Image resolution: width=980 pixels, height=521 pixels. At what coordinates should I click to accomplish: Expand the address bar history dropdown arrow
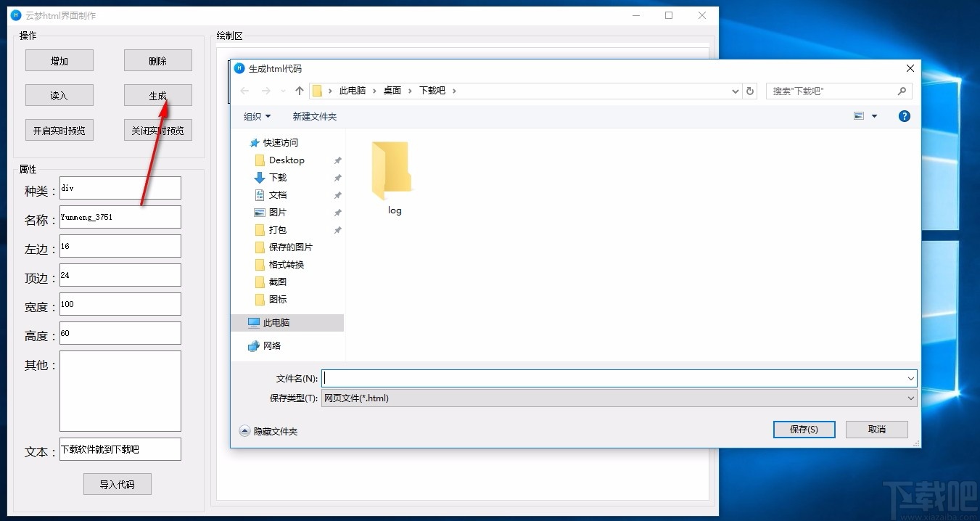point(735,90)
